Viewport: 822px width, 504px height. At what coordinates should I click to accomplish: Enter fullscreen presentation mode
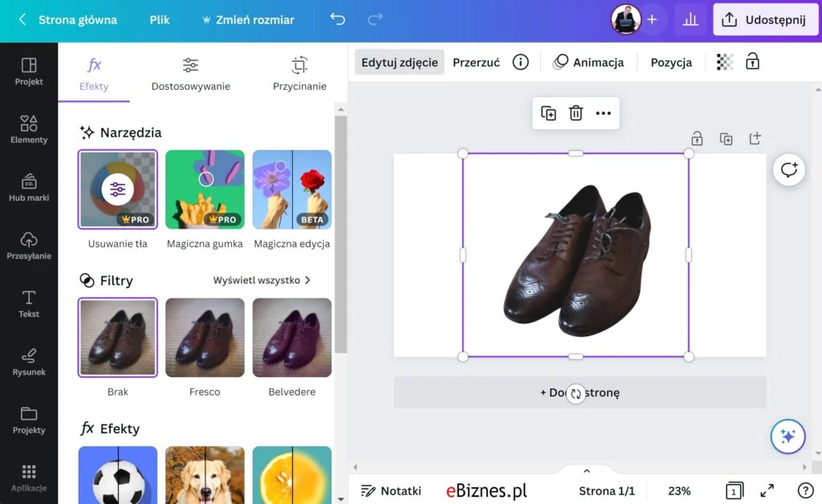point(767,491)
